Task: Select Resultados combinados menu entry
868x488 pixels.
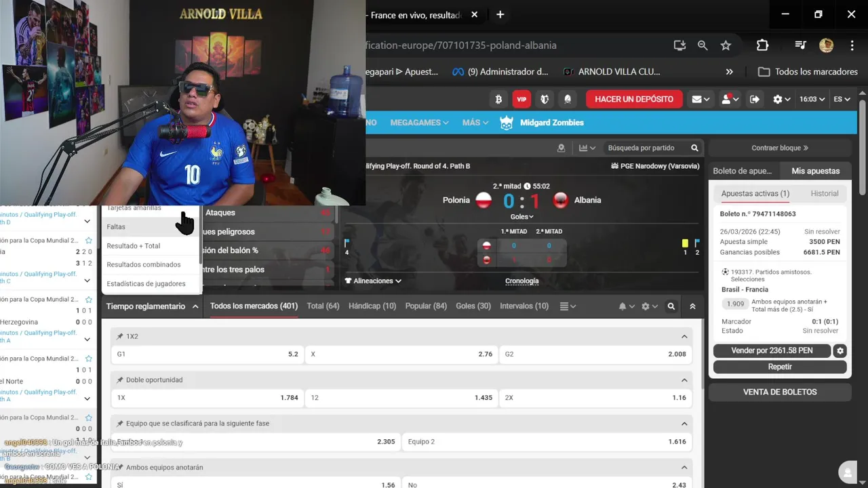Action: 151,265
